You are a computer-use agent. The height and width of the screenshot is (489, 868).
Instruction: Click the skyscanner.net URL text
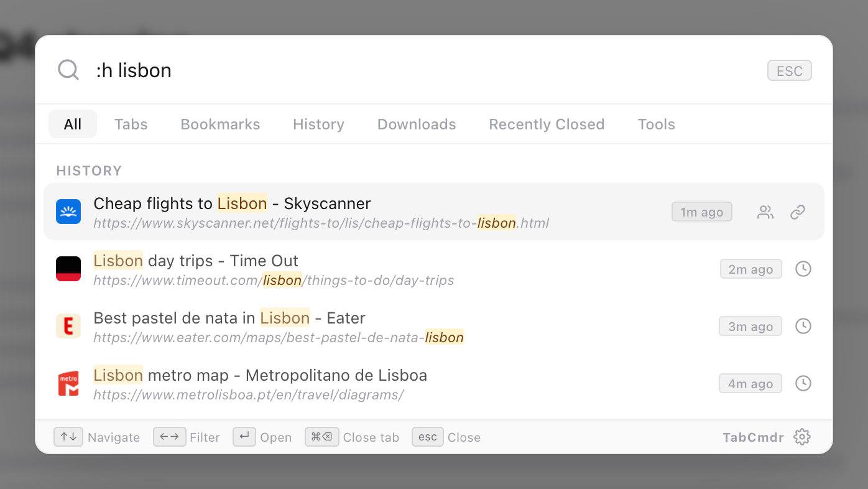click(x=321, y=223)
